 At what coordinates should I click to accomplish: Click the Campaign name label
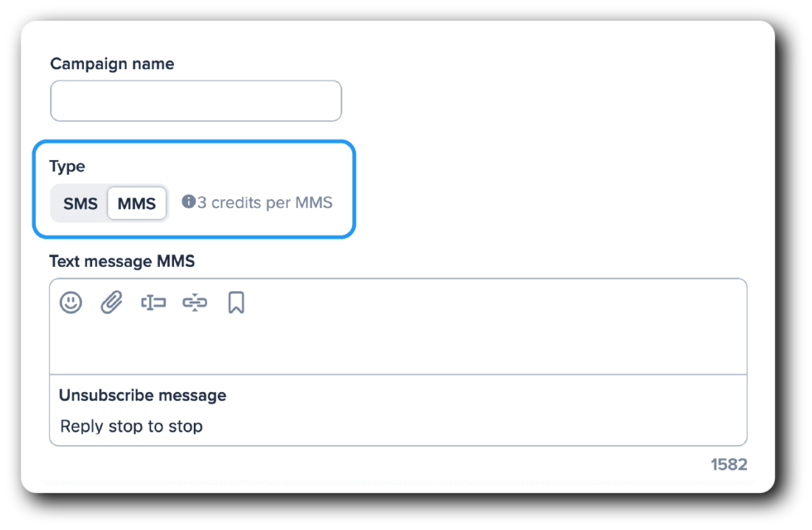112,64
